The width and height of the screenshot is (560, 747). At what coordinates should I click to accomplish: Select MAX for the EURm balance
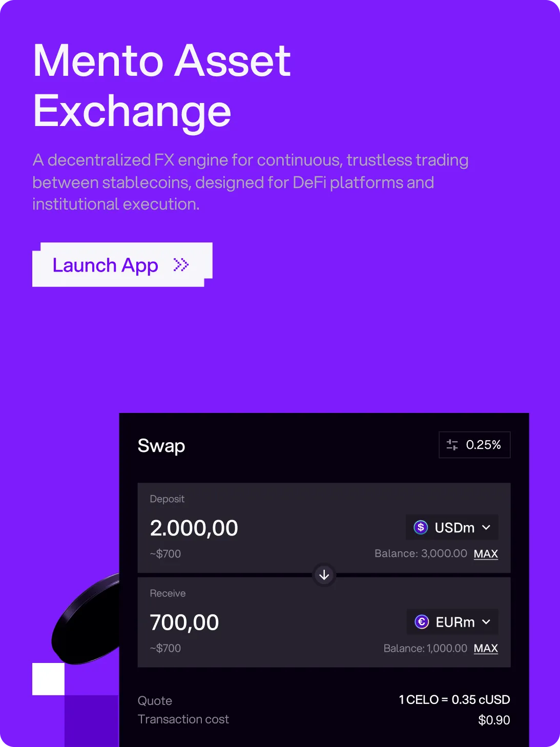pos(486,648)
